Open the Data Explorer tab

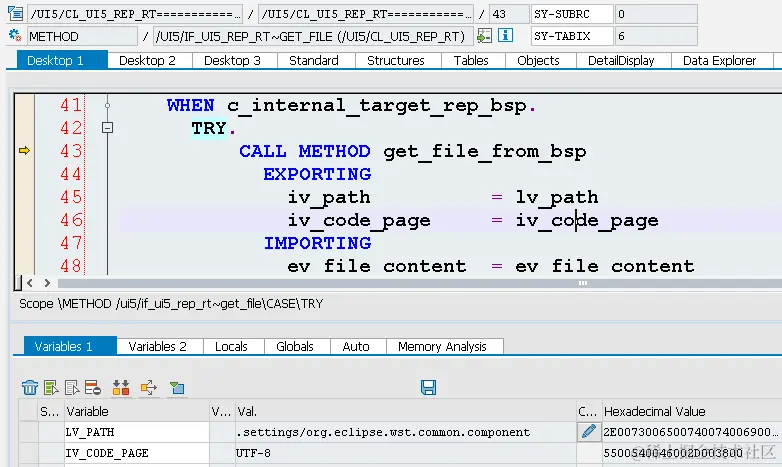click(x=719, y=60)
